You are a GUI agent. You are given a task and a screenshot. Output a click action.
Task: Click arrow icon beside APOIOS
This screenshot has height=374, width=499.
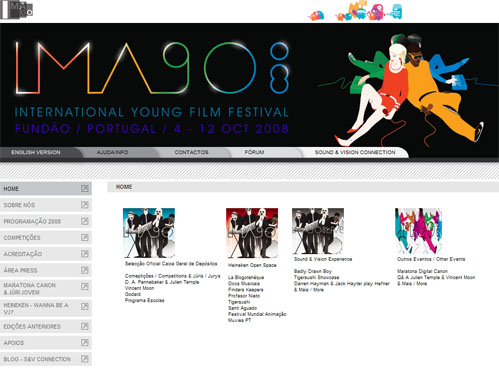pos(85,342)
